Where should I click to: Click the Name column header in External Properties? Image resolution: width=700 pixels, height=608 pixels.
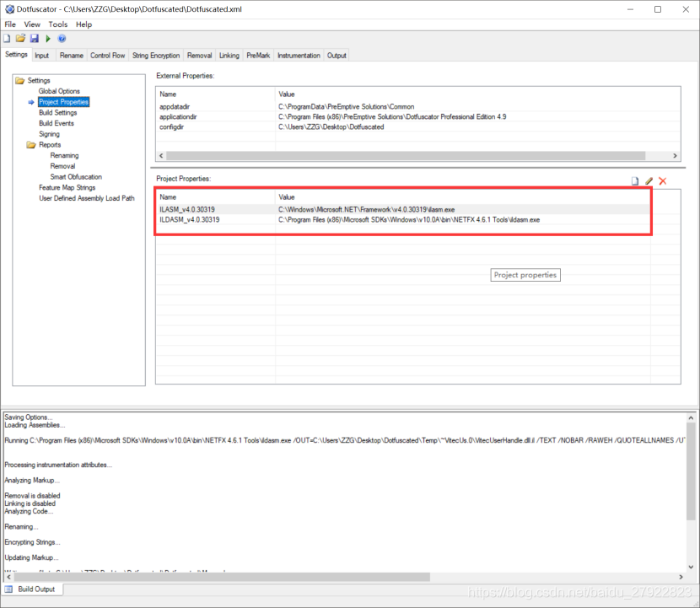(x=215, y=94)
